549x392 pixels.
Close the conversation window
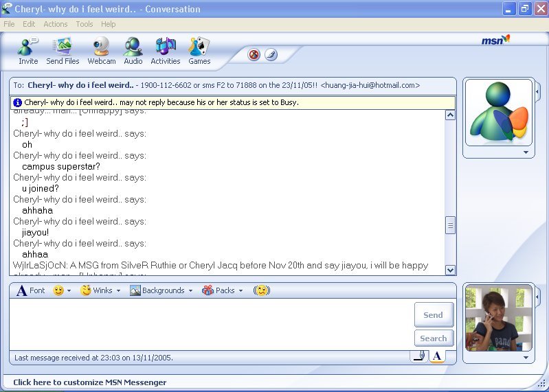pyautogui.click(x=541, y=9)
